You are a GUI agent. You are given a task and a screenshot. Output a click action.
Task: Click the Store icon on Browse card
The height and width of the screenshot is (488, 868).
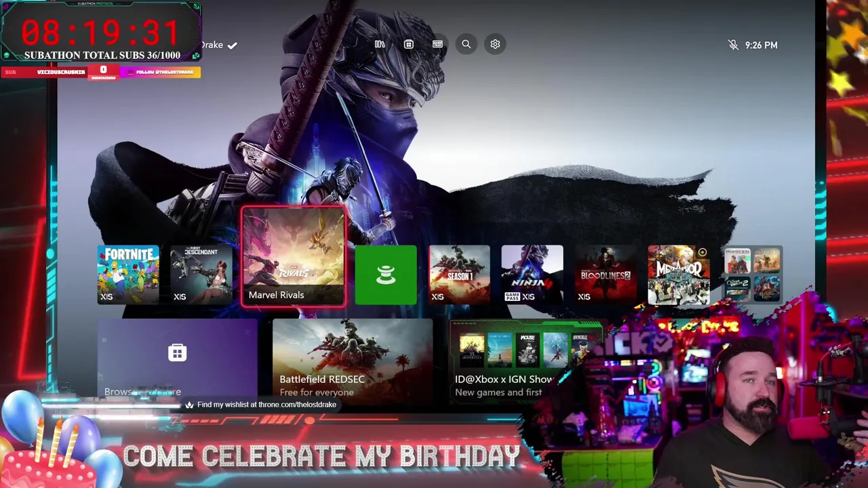177,352
